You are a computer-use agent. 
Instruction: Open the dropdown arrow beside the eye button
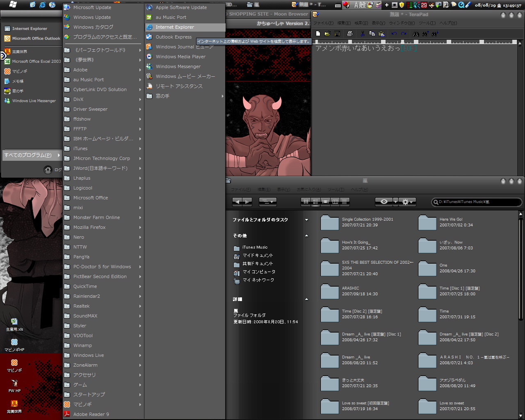click(x=395, y=202)
